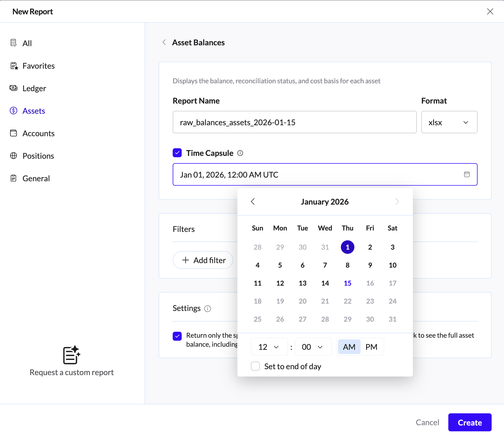Image resolution: width=504 pixels, height=439 pixels.
Task: Click the Ledger icon in sidebar
Action: tap(13, 88)
